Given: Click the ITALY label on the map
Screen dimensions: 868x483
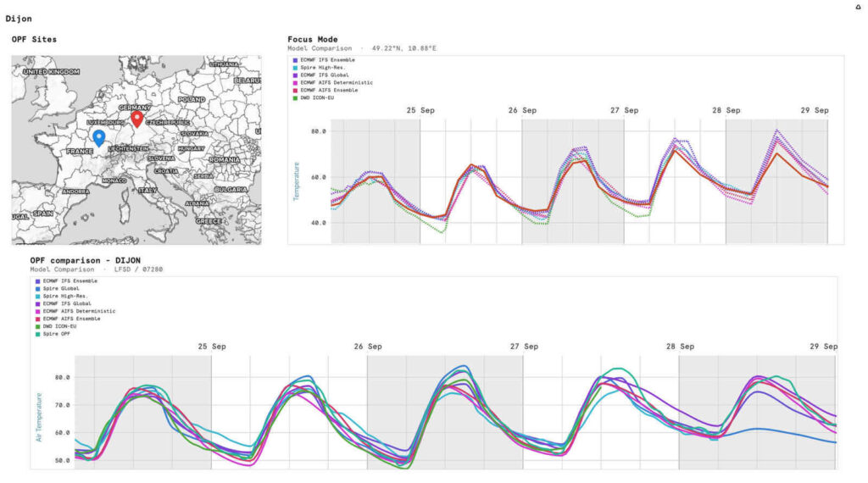Looking at the screenshot, I should coord(147,191).
